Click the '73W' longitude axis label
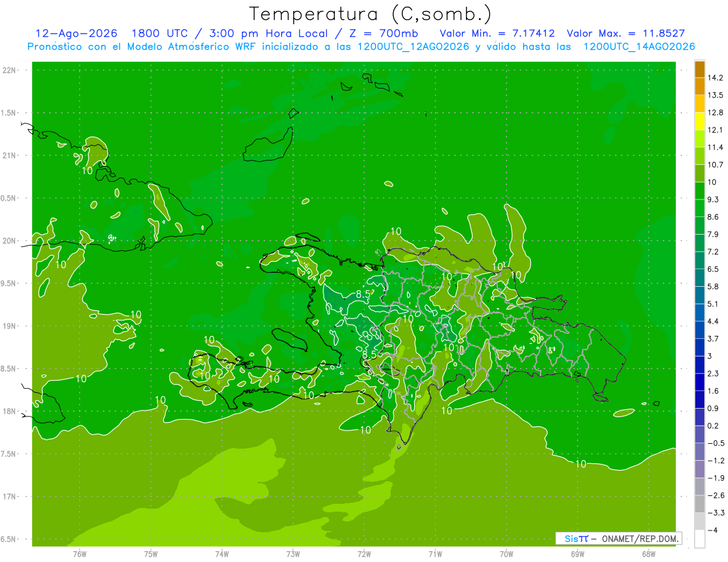Viewport: 728px width, 562px height. [293, 554]
